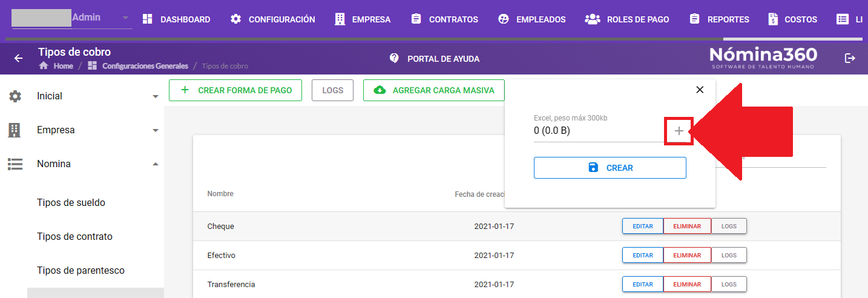Edit the Efectivo row
Image resolution: width=868 pixels, height=298 pixels.
[643, 255]
